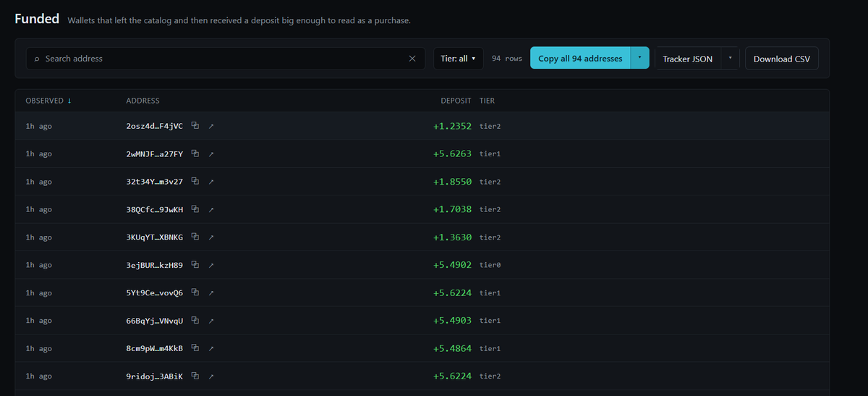Click the 94 rows count label
Viewport: 868px width, 396px height.
click(x=507, y=59)
